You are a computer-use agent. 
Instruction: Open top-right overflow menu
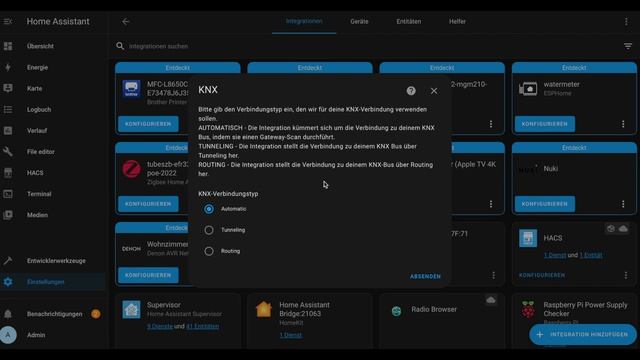[626, 22]
